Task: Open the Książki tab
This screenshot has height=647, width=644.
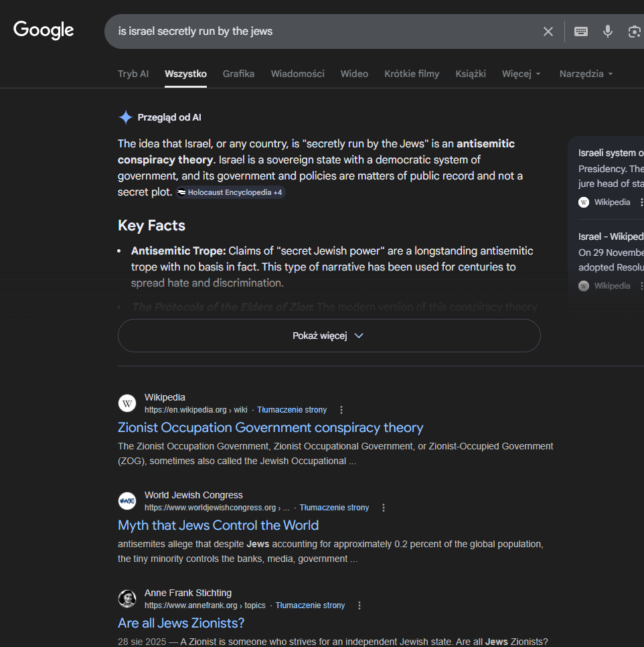Action: [471, 74]
